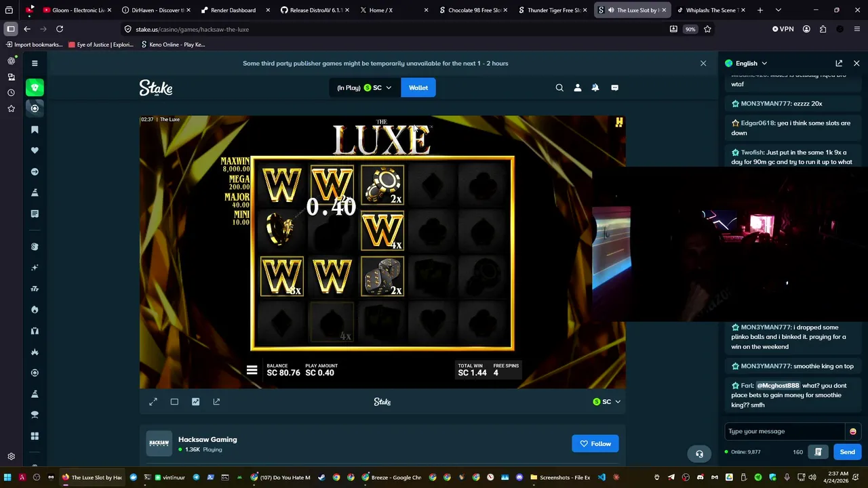This screenshot has height=488, width=868.
Task: Click the @Mcghost888 mention in chat
Action: (778, 386)
